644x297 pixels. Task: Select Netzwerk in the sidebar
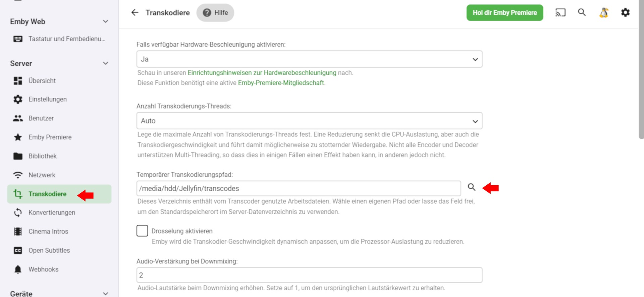[42, 175]
